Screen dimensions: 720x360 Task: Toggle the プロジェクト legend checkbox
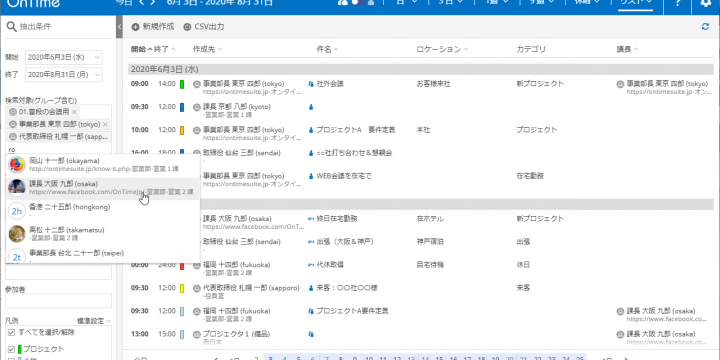(x=11, y=349)
